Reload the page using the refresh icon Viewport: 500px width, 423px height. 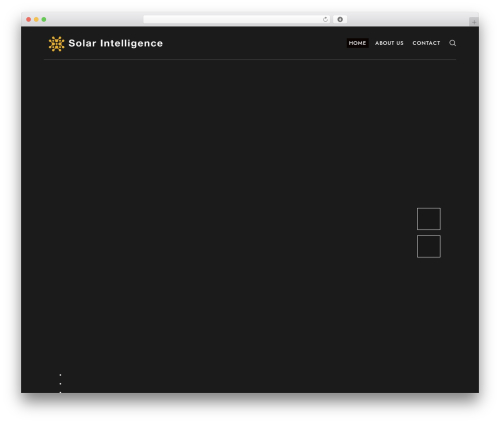325,20
